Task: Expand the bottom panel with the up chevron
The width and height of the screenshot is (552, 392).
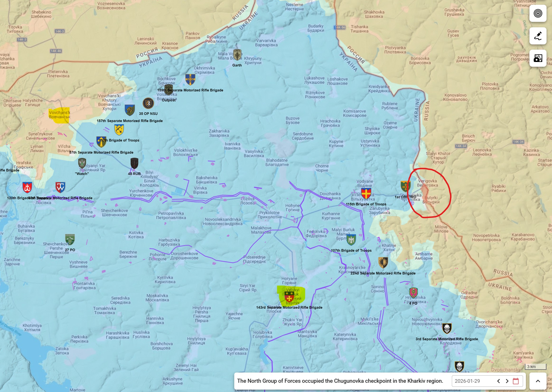Action: coord(538,381)
